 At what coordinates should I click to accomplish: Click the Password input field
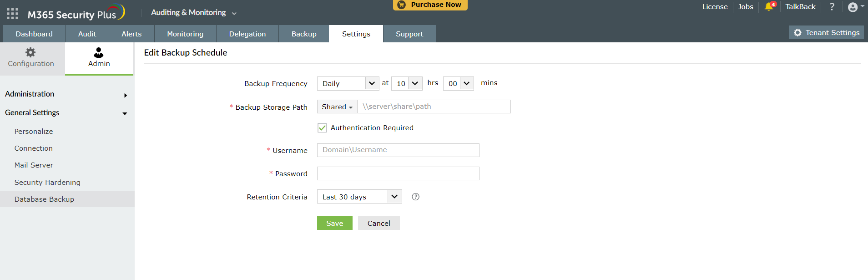[x=398, y=173]
